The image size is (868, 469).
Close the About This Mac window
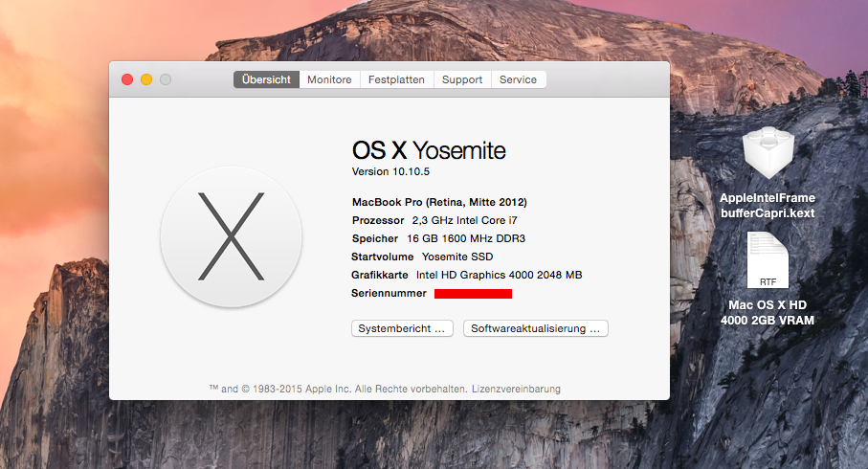click(127, 80)
